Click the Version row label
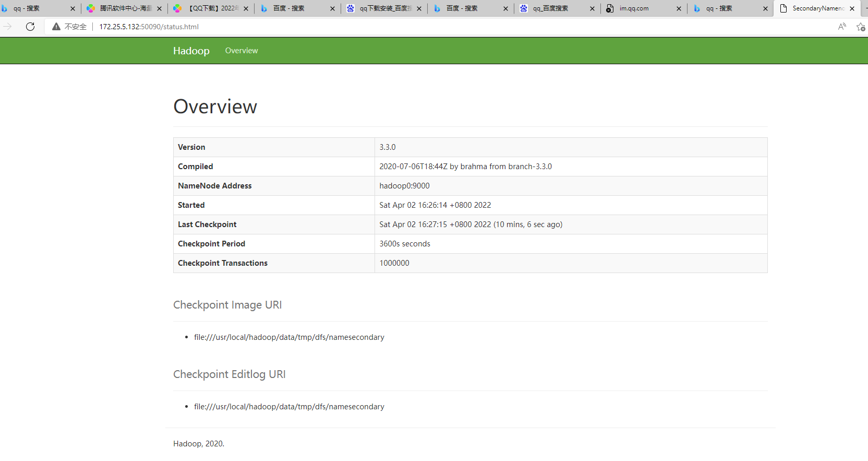The height and width of the screenshot is (461, 868). 191,147
